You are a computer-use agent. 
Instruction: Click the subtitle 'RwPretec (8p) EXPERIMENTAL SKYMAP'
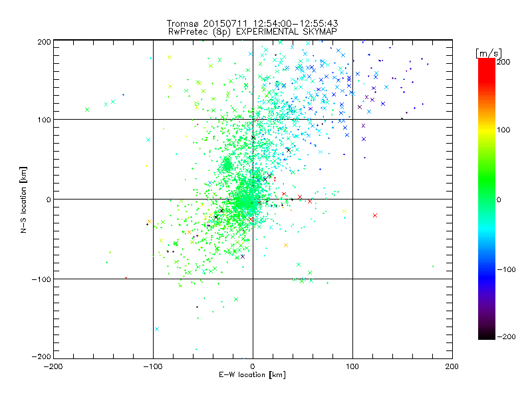(253, 32)
